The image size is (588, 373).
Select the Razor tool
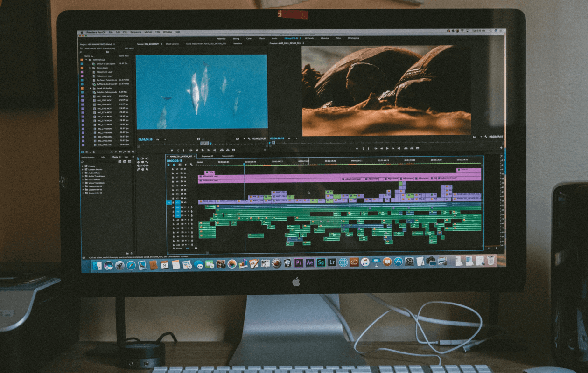138,166
